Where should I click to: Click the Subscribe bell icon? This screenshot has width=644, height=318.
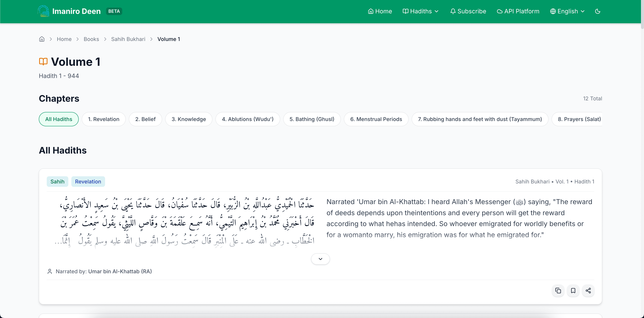[x=453, y=11]
